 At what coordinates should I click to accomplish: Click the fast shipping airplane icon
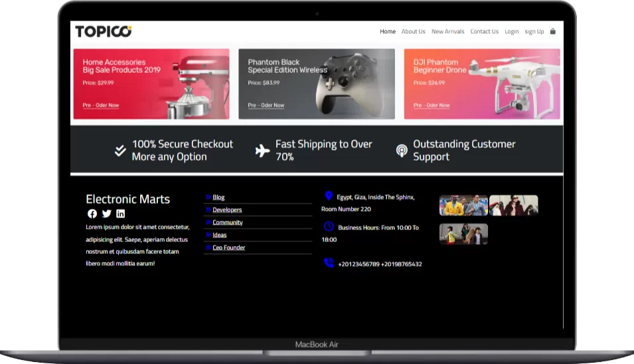(x=263, y=151)
